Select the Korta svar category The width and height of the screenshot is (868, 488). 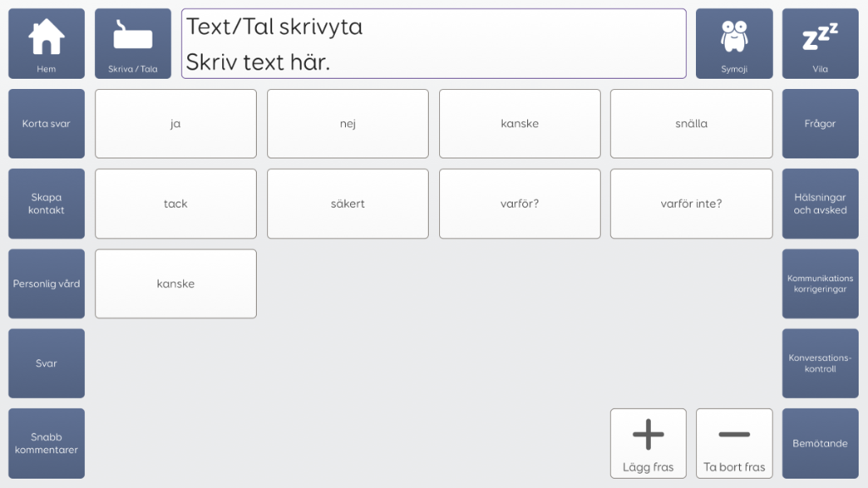pos(47,124)
